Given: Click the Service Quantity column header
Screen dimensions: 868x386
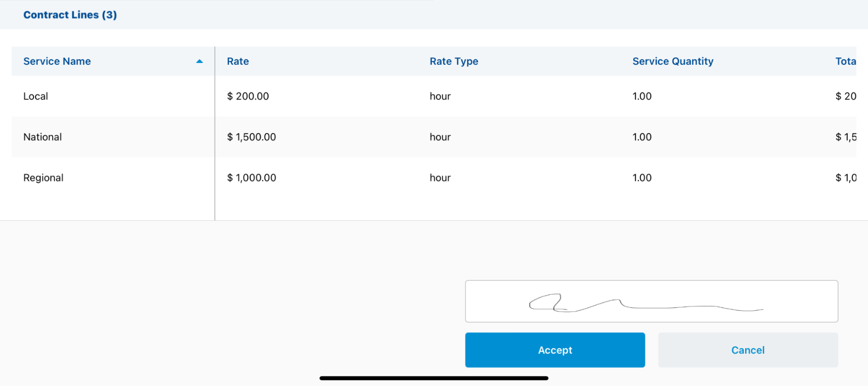Looking at the screenshot, I should 673,61.
